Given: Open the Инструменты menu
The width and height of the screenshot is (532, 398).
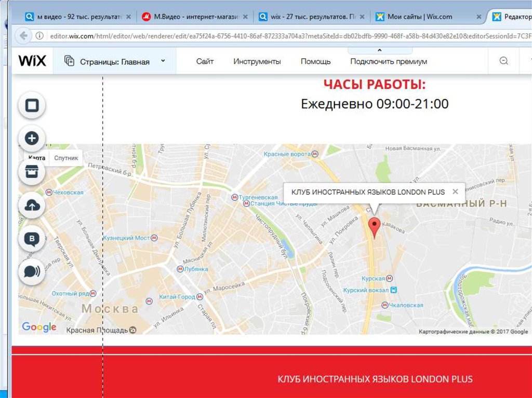Looking at the screenshot, I should pos(257,61).
